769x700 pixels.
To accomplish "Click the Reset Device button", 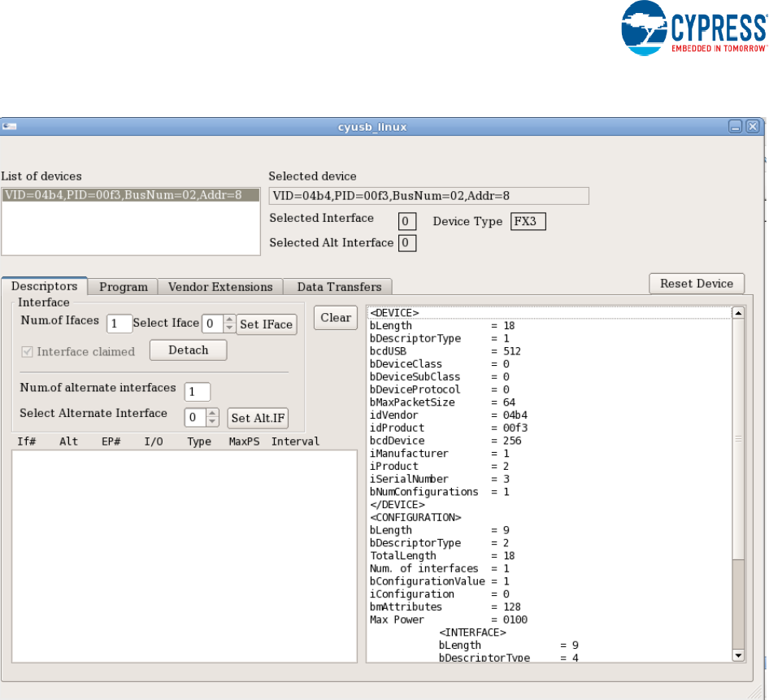I will (697, 284).
